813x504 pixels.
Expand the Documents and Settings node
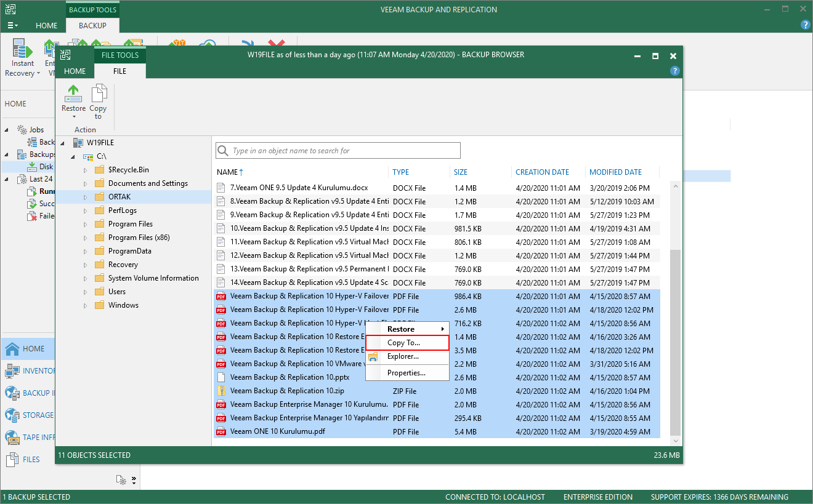86,183
